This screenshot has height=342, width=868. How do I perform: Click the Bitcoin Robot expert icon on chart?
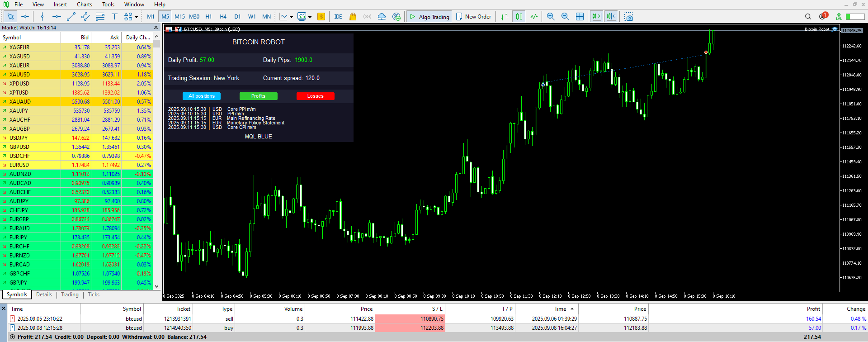coord(835,29)
